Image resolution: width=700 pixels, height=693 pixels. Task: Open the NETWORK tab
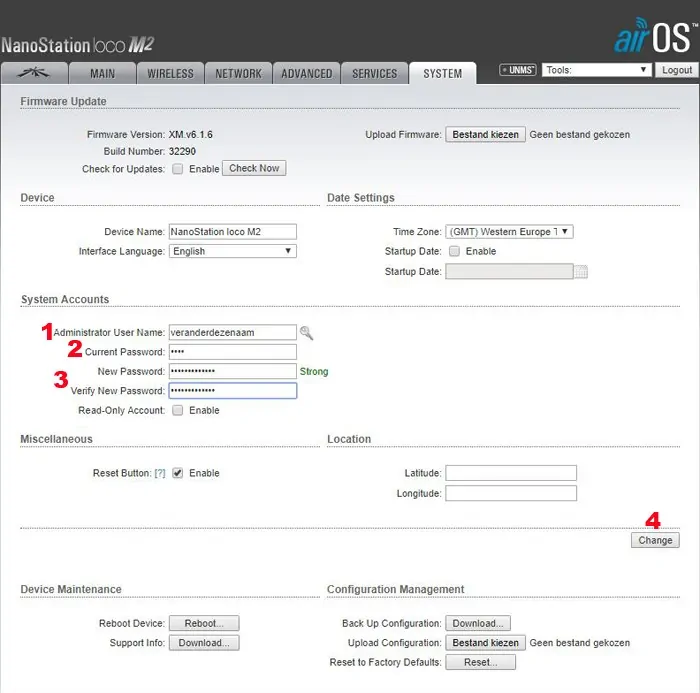coord(238,73)
